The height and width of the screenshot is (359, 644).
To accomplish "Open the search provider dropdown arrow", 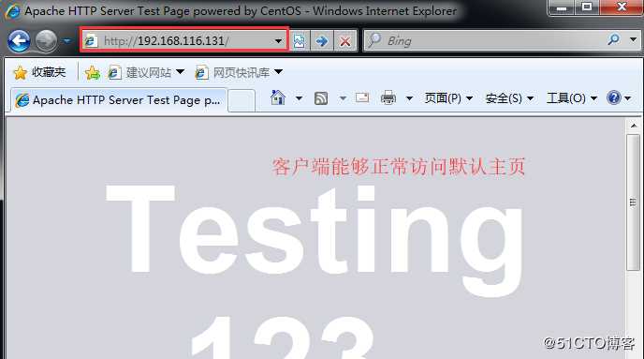I will [633, 40].
